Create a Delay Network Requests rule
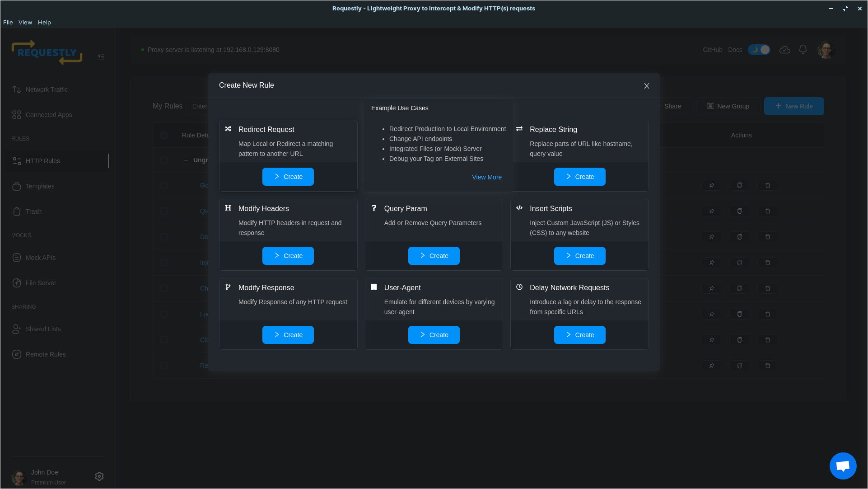 [579, 335]
